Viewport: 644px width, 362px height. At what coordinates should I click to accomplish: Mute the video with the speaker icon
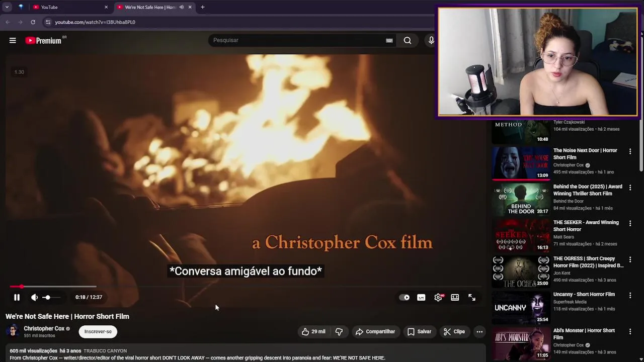[34, 297]
